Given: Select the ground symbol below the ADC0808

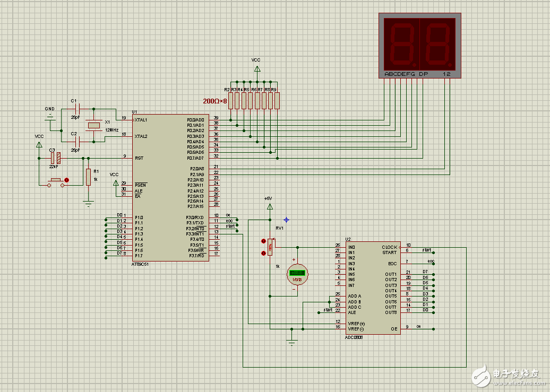Looking at the screenshot, I should pyautogui.click(x=292, y=342).
